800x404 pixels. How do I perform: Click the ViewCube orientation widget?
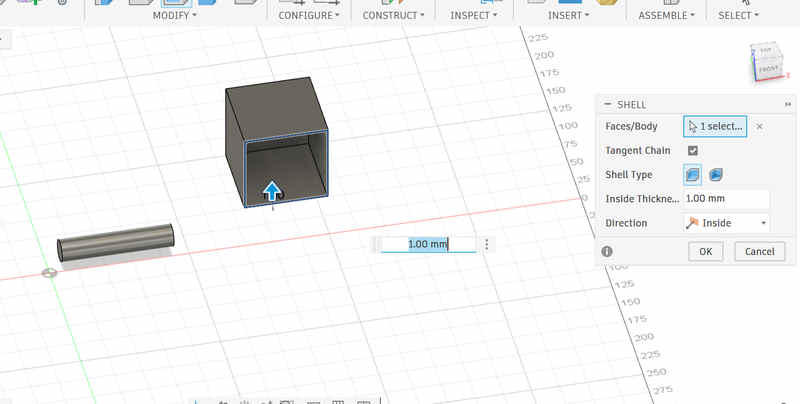(x=768, y=62)
